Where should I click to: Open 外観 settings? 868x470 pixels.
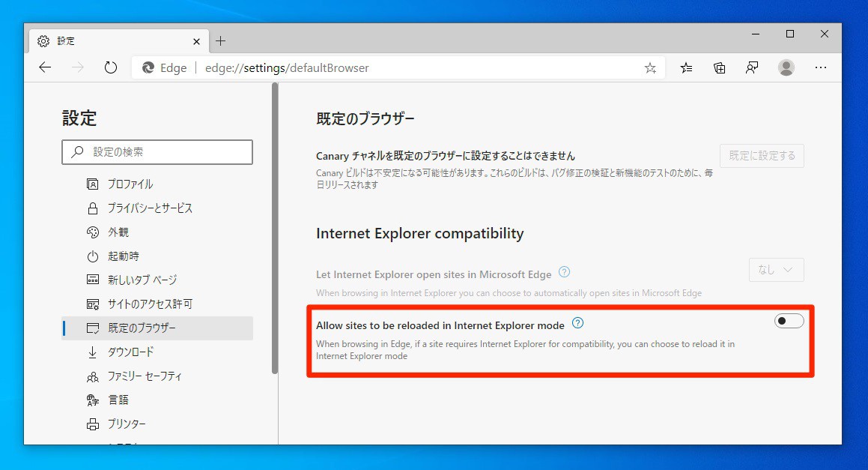tap(157, 232)
